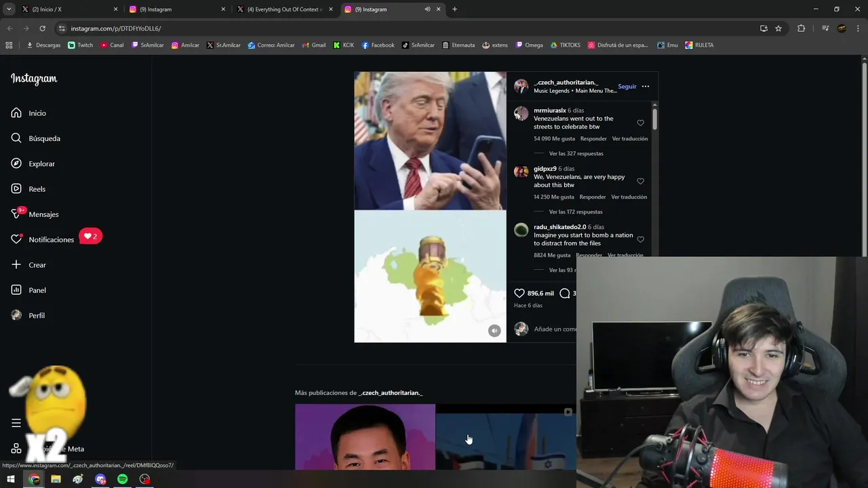Like gidpxz9's comment
868x488 pixels.
point(640,181)
